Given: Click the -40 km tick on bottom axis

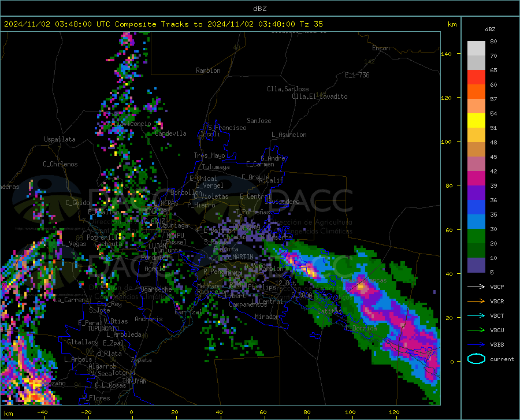Looking at the screenshot, I should [x=42, y=412].
